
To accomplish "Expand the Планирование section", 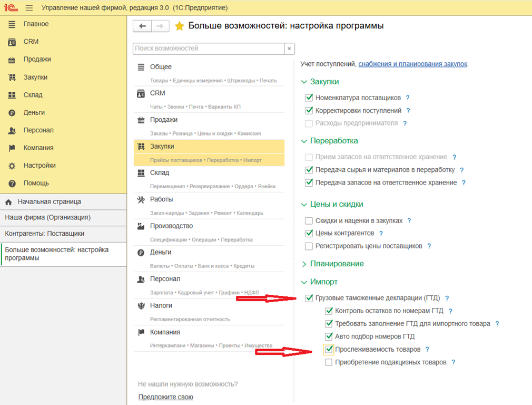I will pyautogui.click(x=304, y=264).
